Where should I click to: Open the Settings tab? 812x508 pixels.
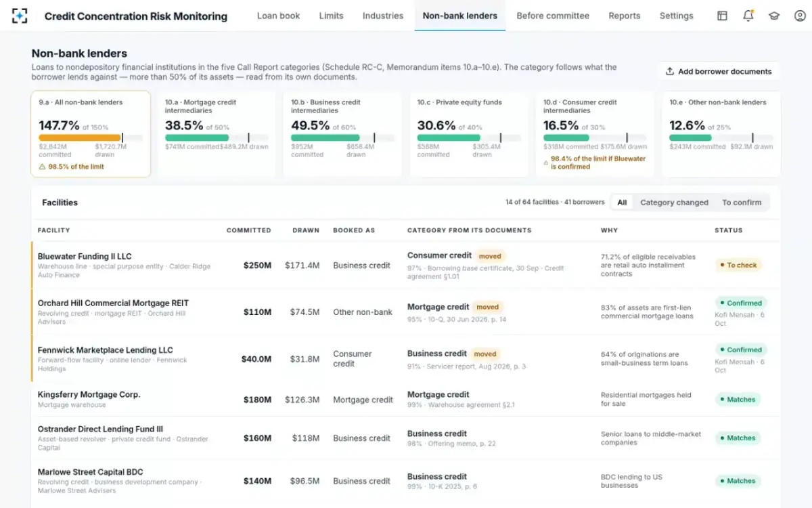676,16
